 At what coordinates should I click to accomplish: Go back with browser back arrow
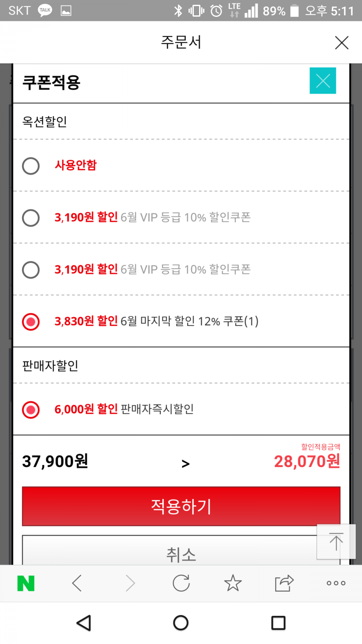click(77, 583)
